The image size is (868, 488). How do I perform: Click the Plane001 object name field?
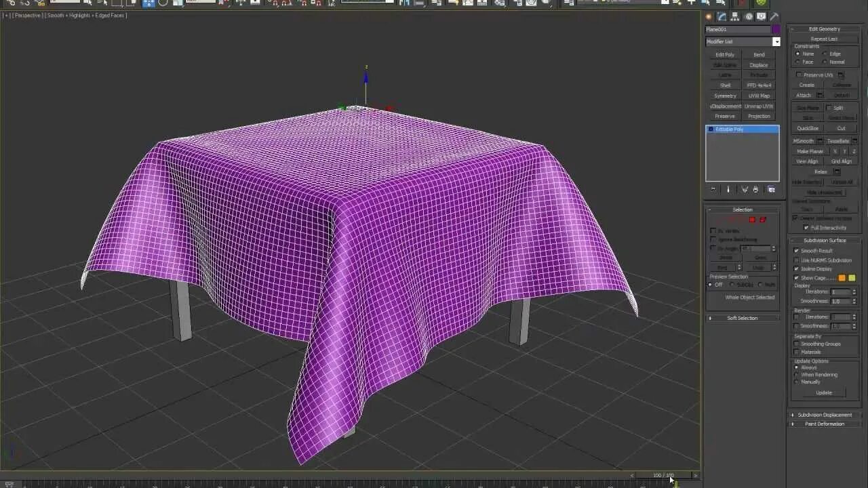click(x=738, y=29)
